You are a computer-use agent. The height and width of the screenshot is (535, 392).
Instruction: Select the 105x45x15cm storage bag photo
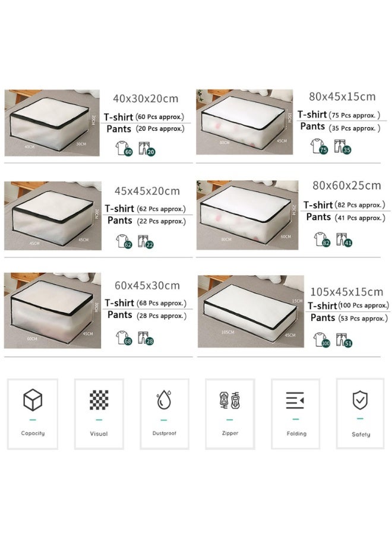point(251,311)
